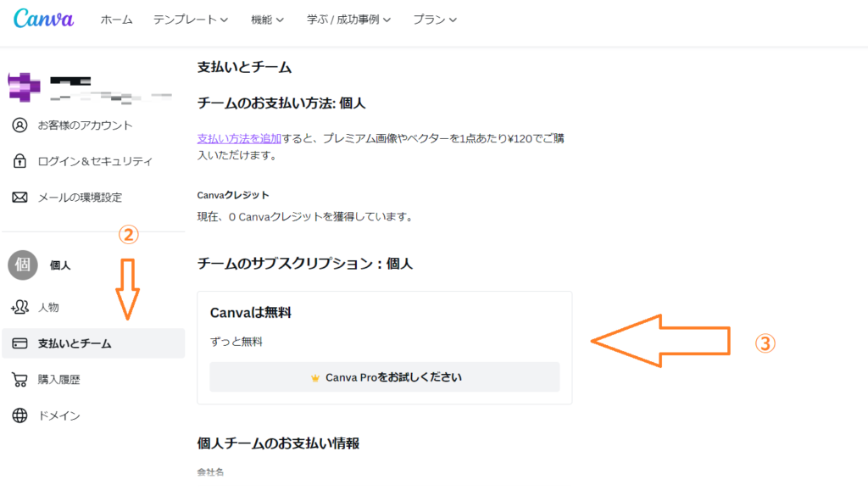Click the account person icon
Viewport: 868px width, 496px height.
pyautogui.click(x=20, y=125)
